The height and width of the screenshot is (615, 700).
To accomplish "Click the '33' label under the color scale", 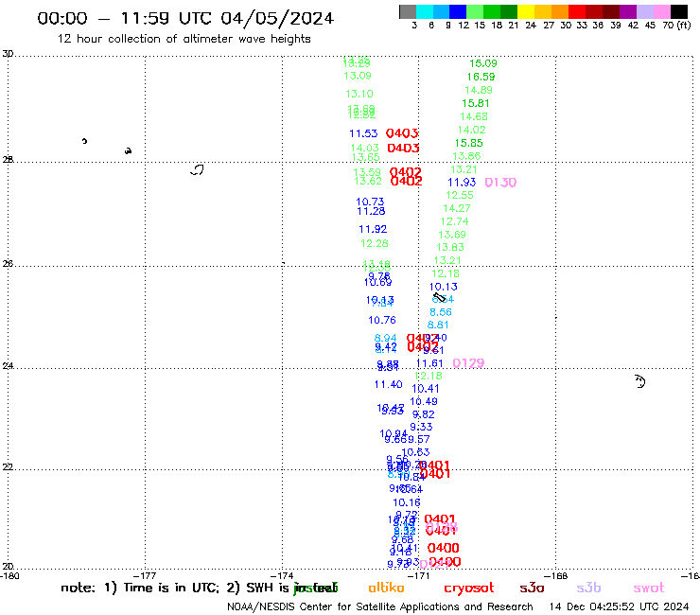I will pyautogui.click(x=582, y=25).
